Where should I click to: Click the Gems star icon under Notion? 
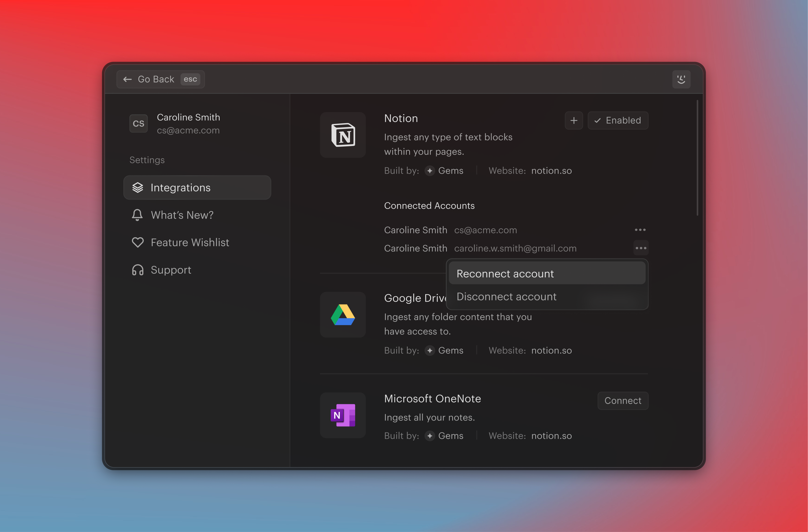point(430,171)
